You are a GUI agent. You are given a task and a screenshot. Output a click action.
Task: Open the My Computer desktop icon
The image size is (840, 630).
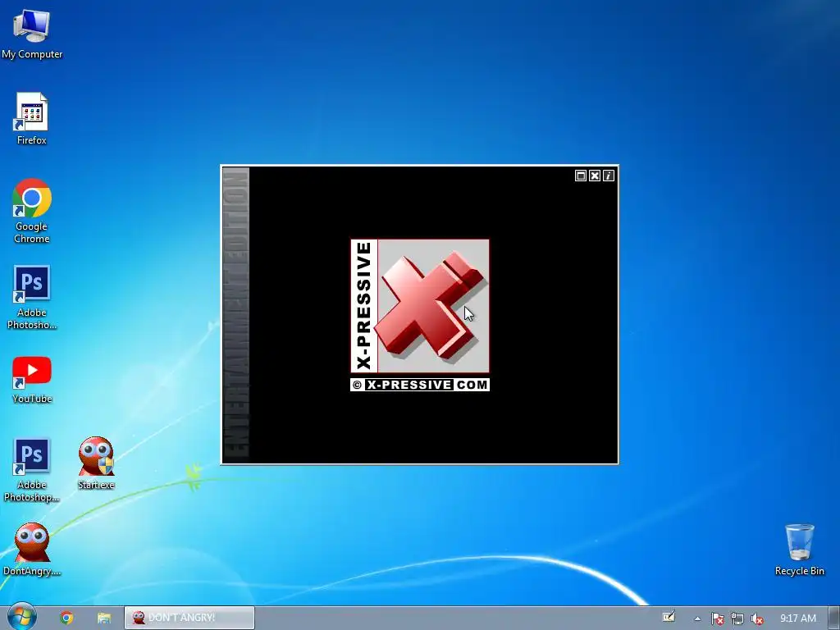pos(32,33)
